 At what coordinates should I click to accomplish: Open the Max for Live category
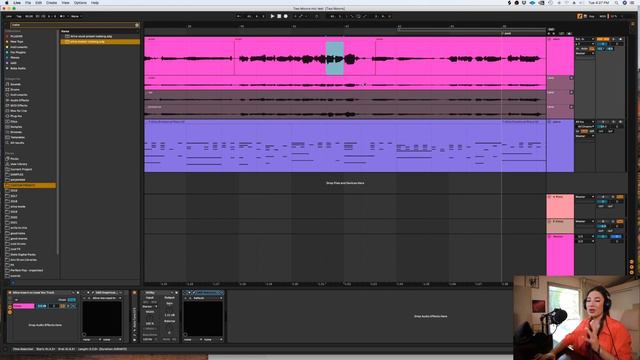coord(18,111)
